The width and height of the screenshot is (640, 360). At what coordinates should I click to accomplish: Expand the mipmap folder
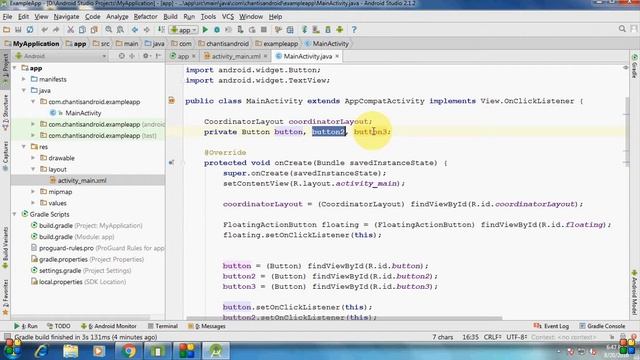33,191
